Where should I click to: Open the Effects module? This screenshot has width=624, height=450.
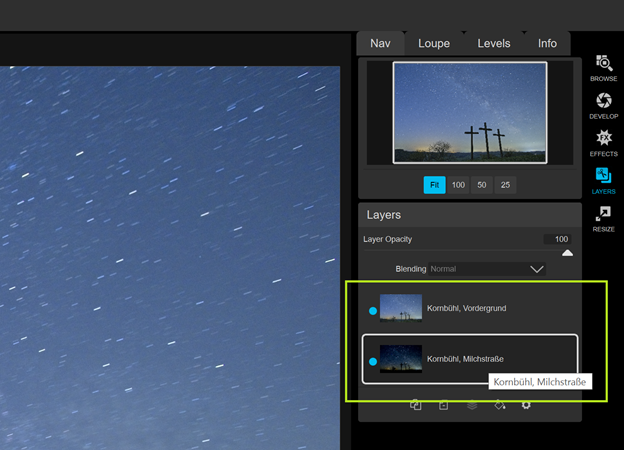point(603,141)
